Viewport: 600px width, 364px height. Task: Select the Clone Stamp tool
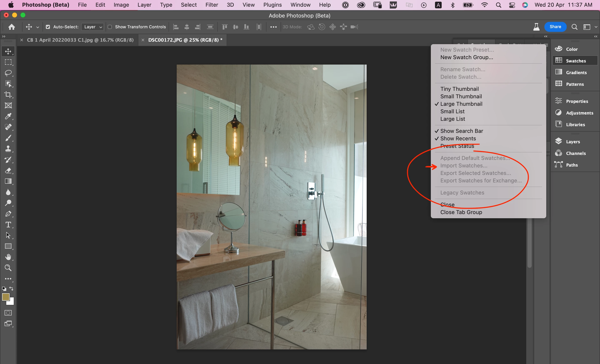tap(8, 149)
